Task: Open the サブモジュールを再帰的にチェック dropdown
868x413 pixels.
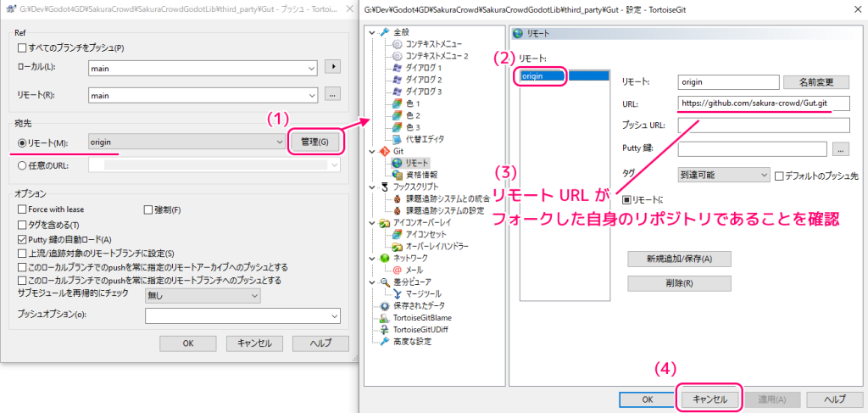Action: pos(254,296)
